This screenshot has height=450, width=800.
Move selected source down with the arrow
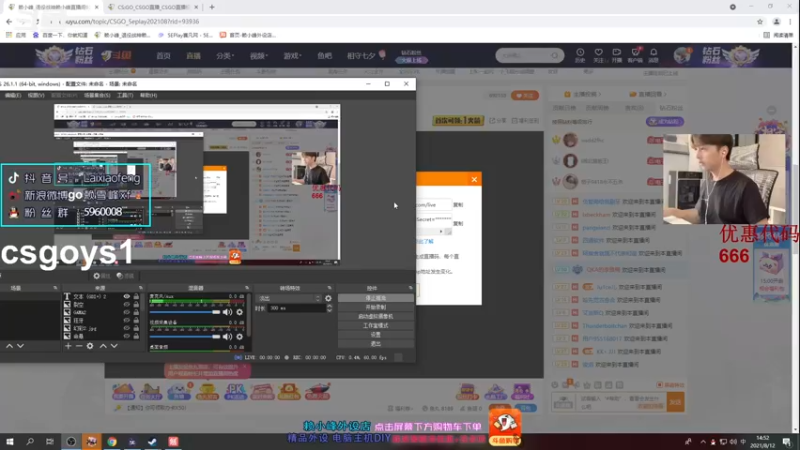click(x=114, y=346)
